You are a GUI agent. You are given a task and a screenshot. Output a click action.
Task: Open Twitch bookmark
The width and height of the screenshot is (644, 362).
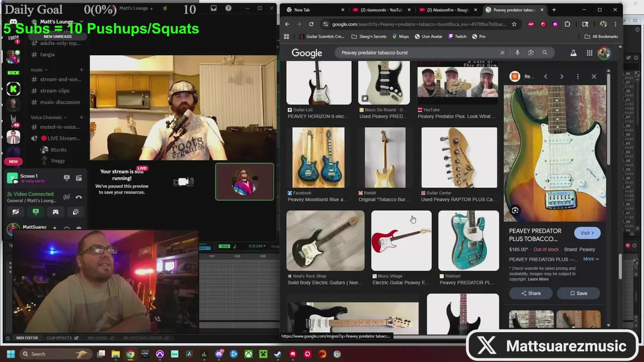tap(457, 36)
